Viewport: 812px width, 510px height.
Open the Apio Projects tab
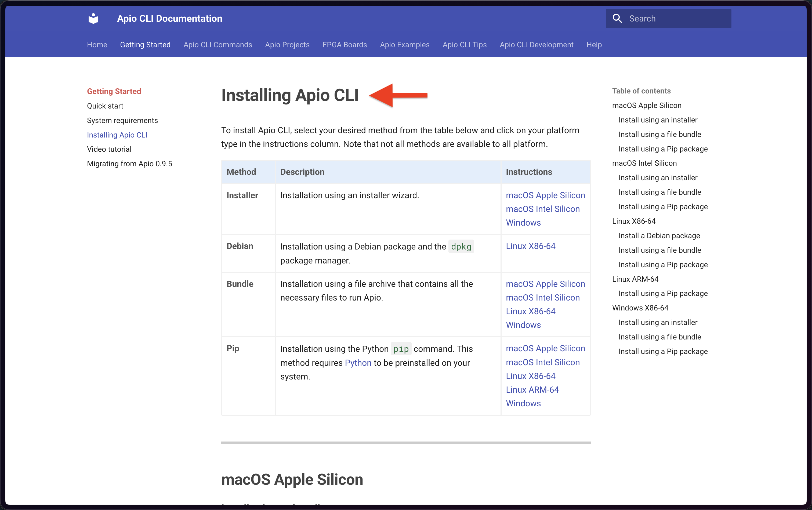pyautogui.click(x=287, y=45)
